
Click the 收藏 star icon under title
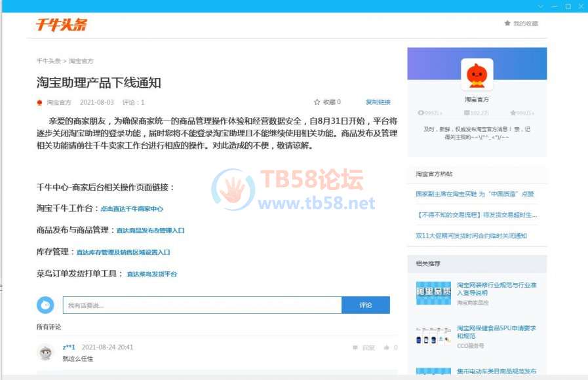[x=317, y=102]
